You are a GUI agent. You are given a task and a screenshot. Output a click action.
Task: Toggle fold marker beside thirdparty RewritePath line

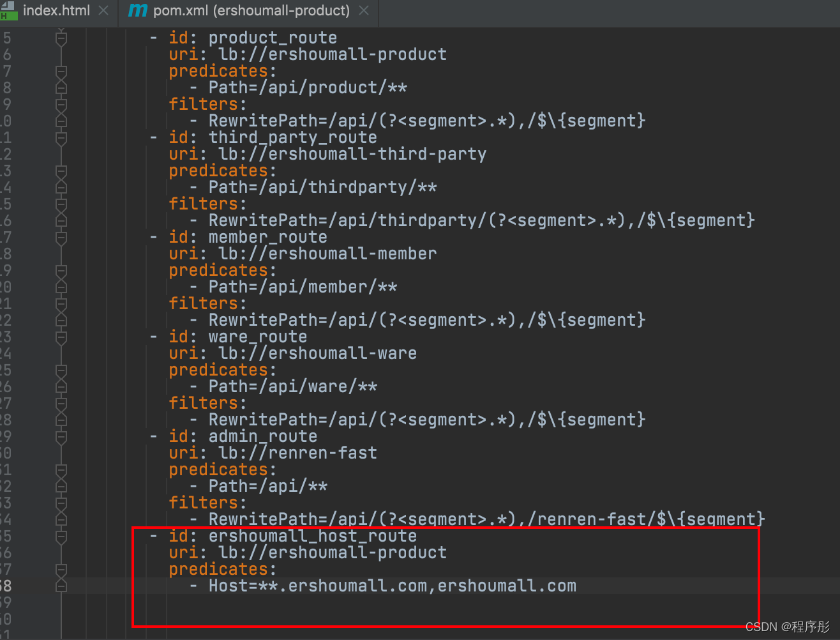point(61,221)
